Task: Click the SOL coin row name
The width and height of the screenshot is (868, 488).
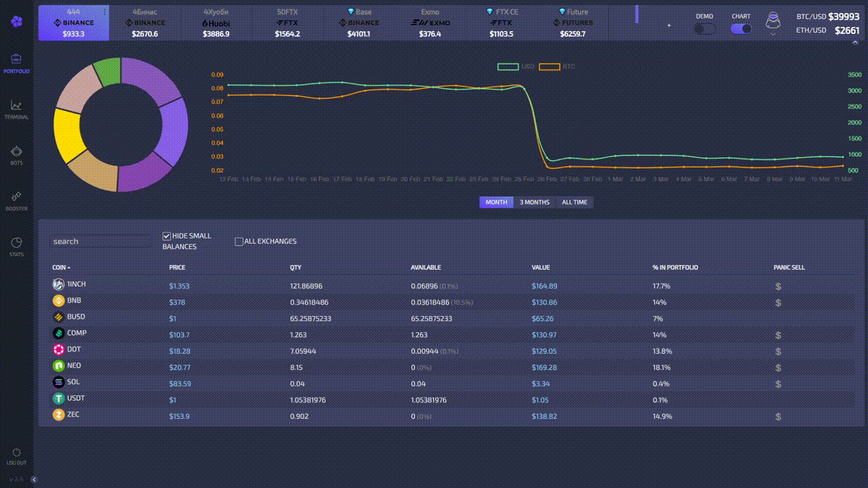Action: pyautogui.click(x=73, y=382)
